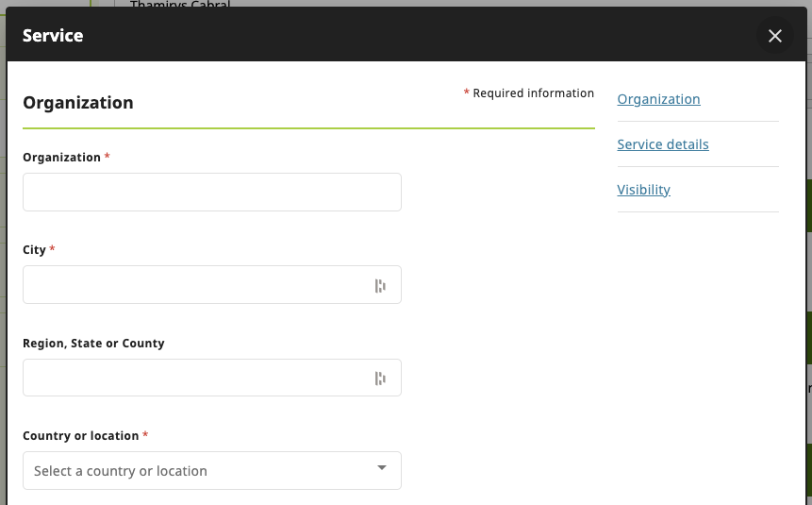Open the Country or location dropdown
The height and width of the screenshot is (505, 812).
tap(212, 470)
